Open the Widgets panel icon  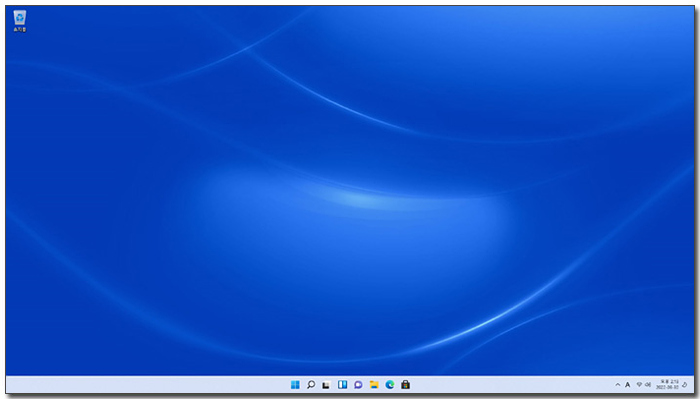pyautogui.click(x=342, y=385)
